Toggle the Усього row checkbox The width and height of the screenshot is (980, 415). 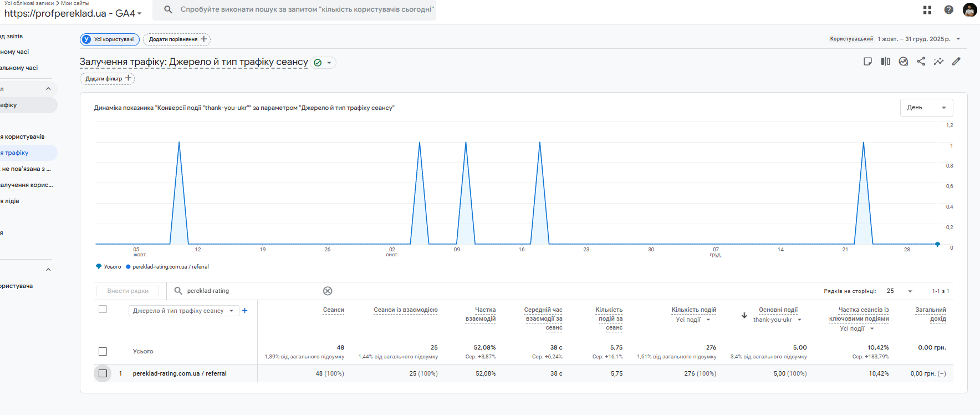pyautogui.click(x=103, y=351)
